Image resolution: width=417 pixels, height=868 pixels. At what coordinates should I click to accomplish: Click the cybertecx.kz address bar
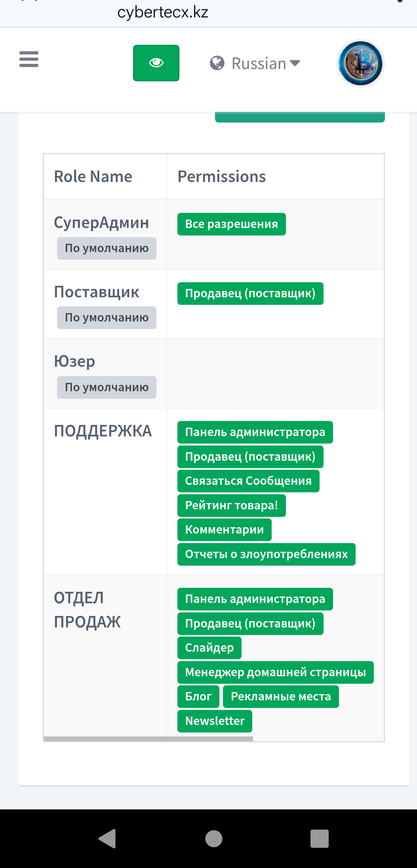click(x=163, y=13)
